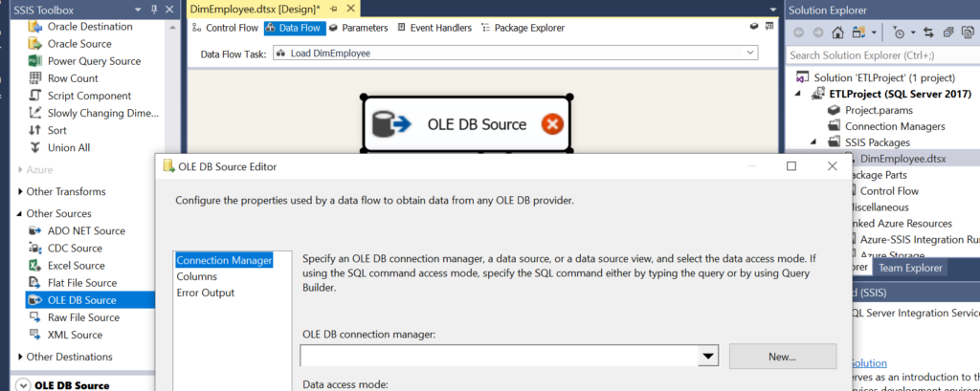Collapse the ETLProject node in Solution Explorer
This screenshot has width=980, height=391.
coord(799,95)
